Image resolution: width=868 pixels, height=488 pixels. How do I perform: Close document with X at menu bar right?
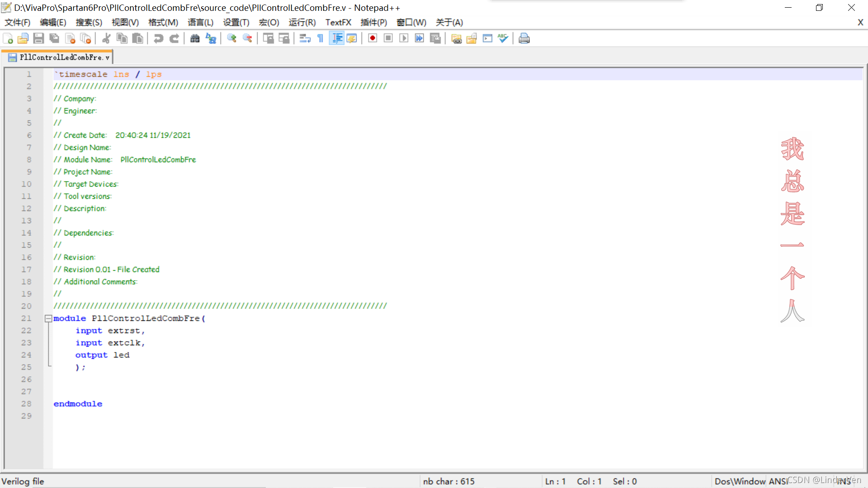coord(860,22)
